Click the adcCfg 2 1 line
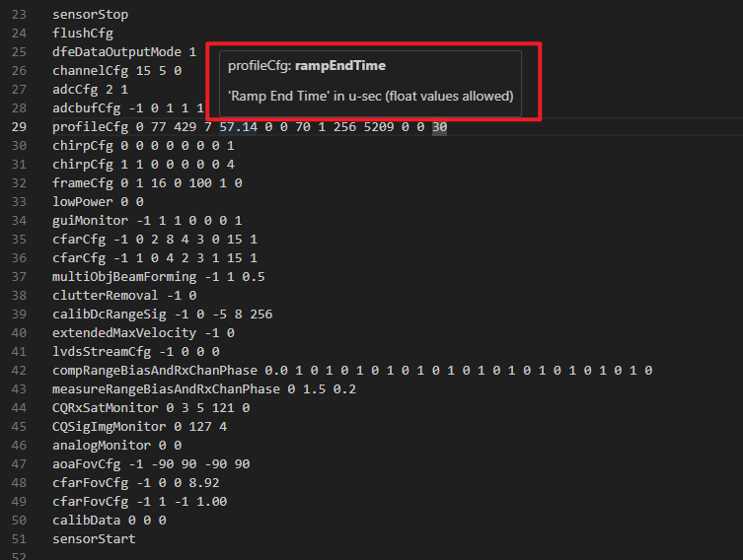Screen dimensions: 743x560 90,90
